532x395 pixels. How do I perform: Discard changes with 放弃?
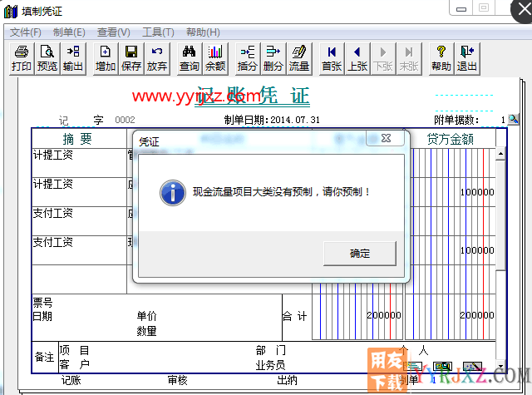(157, 58)
